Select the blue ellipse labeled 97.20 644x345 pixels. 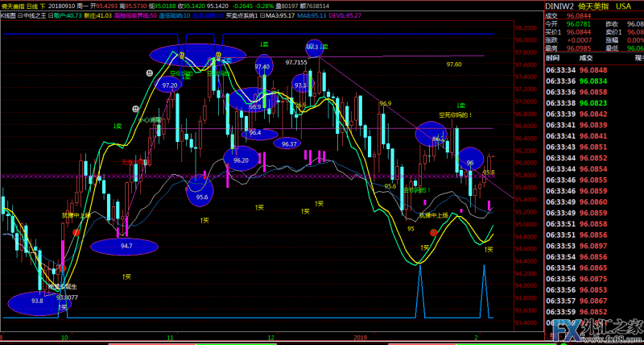(170, 84)
